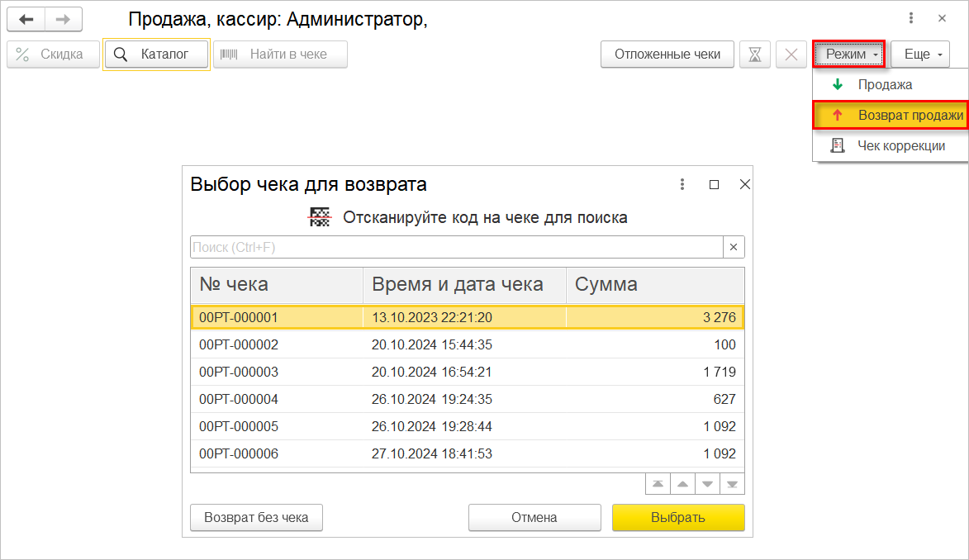Image resolution: width=969 pixels, height=560 pixels.
Task: Click the forward navigation arrow
Action: (63, 19)
